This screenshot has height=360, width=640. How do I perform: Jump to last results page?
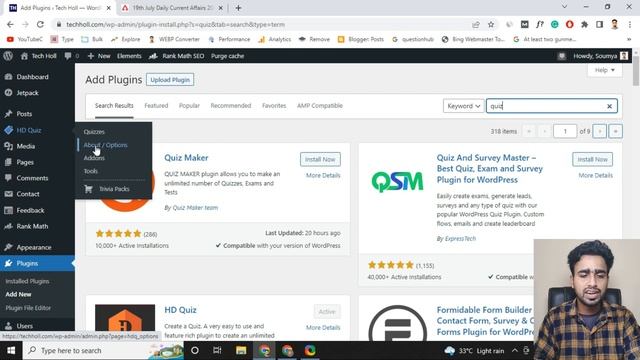click(x=616, y=131)
